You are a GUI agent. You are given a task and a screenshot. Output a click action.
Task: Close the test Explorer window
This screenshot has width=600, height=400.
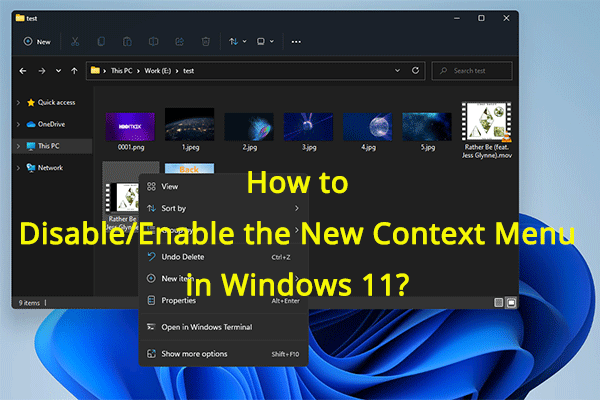pos(506,18)
